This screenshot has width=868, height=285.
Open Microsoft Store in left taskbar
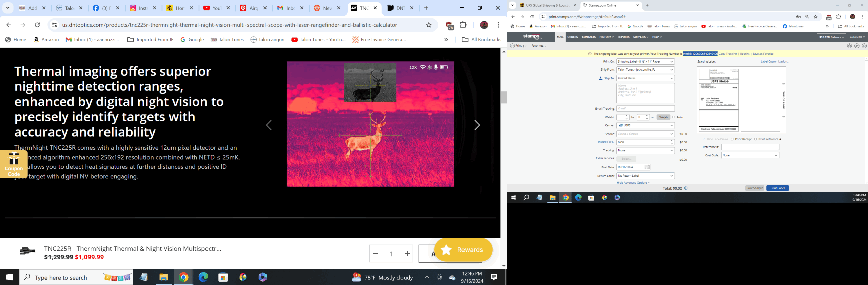223,277
